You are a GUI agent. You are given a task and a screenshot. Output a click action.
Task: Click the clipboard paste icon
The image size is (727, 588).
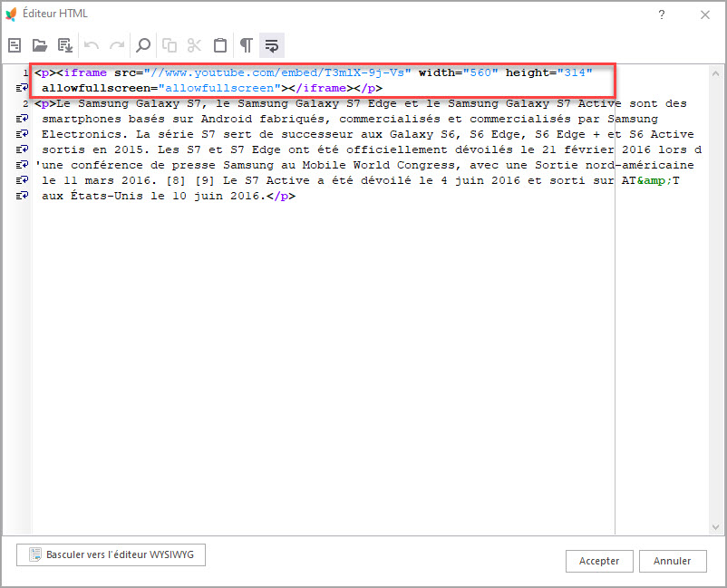point(220,45)
